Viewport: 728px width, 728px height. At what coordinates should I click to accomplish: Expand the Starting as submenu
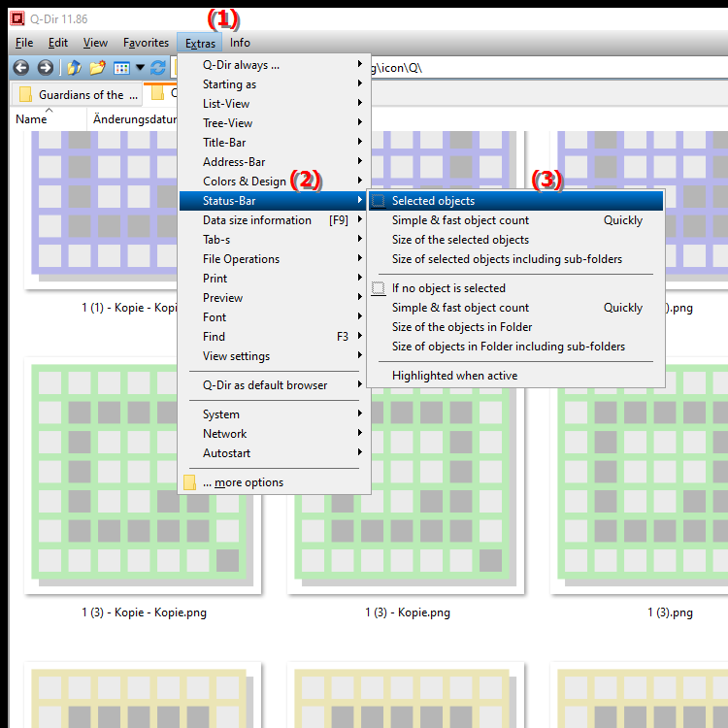point(275,84)
